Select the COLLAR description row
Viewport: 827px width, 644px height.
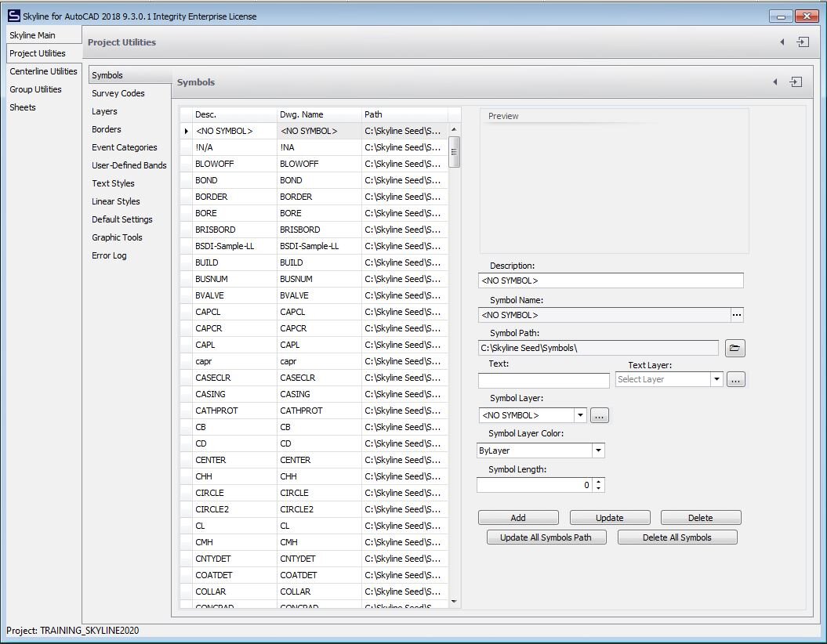tap(234, 592)
